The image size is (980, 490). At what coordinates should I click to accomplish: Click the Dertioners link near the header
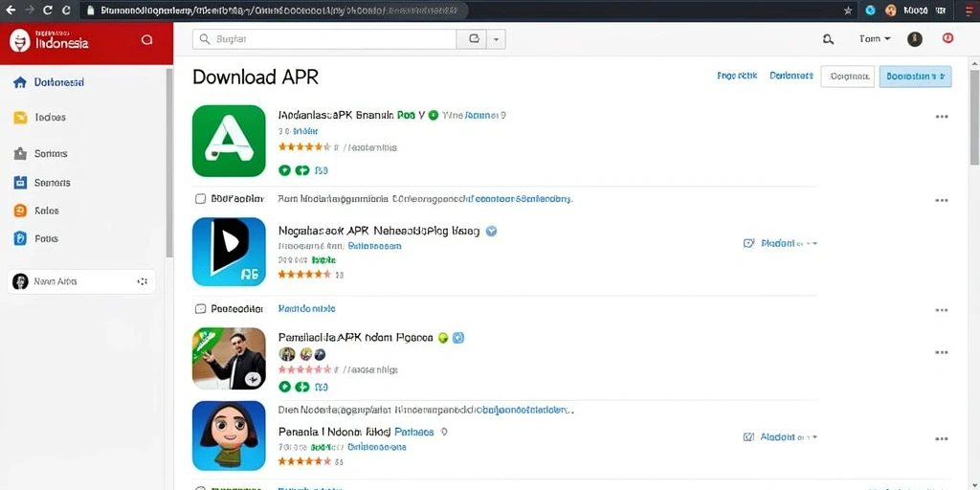pyautogui.click(x=791, y=76)
